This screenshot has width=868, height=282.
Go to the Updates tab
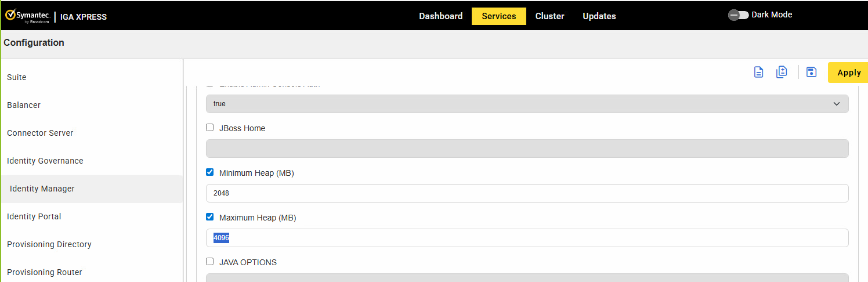599,16
